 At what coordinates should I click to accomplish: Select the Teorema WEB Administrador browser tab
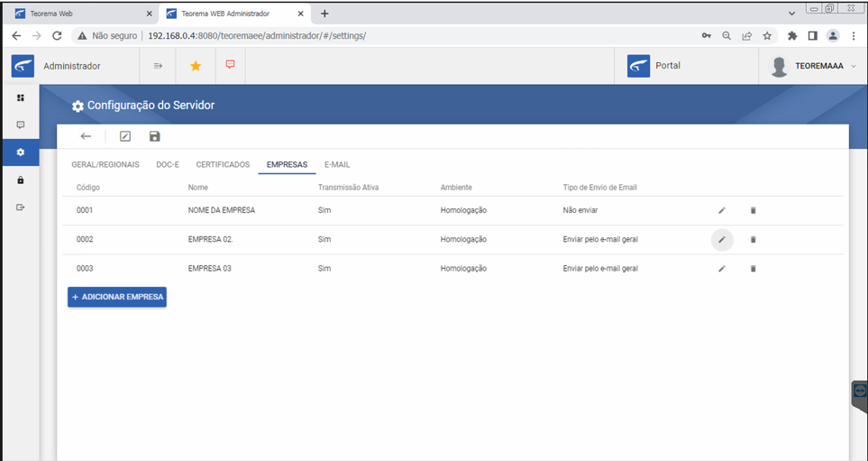pos(235,14)
